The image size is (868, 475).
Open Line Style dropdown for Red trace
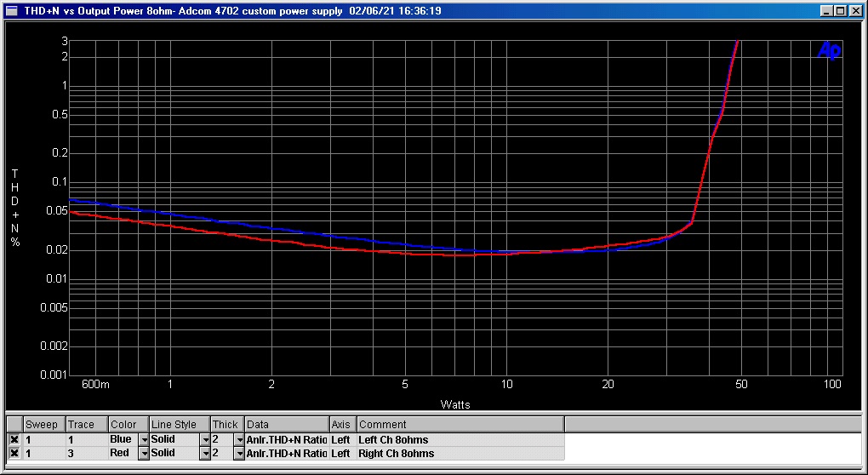[x=205, y=454]
